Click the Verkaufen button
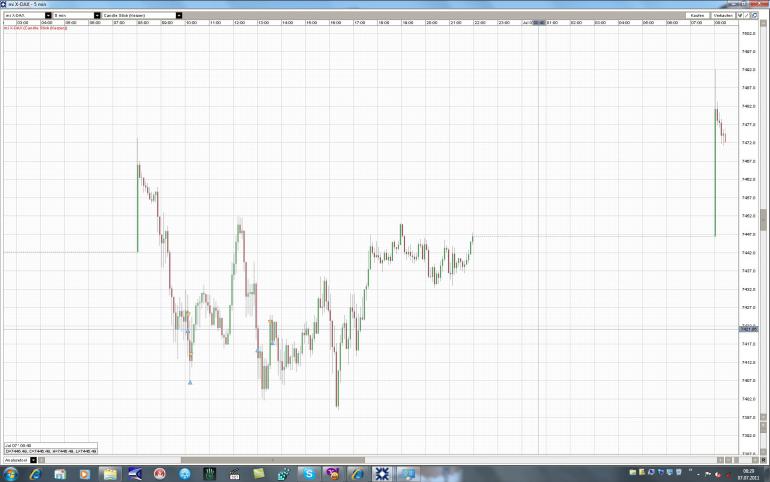Screen dimensions: 770x482 click(723, 16)
